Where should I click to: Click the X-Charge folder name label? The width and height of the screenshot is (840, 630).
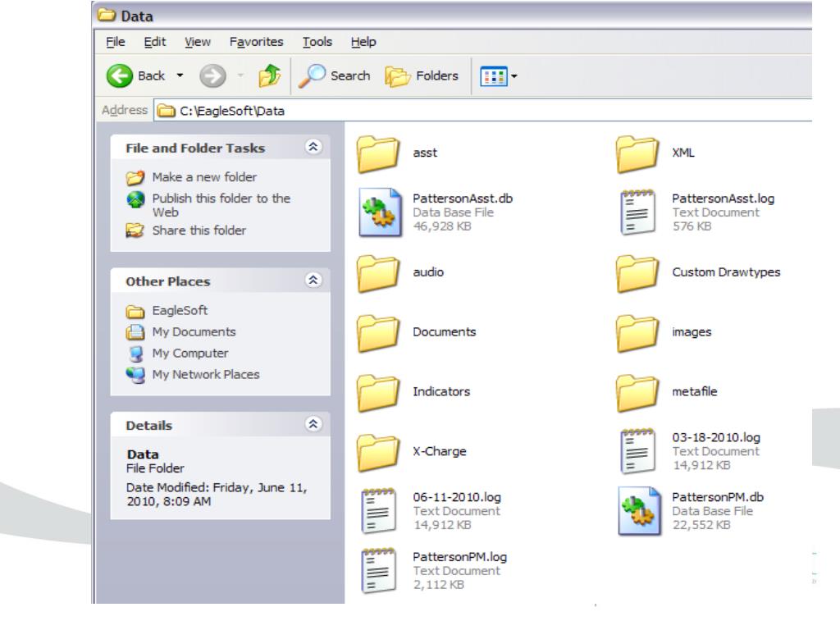point(440,451)
